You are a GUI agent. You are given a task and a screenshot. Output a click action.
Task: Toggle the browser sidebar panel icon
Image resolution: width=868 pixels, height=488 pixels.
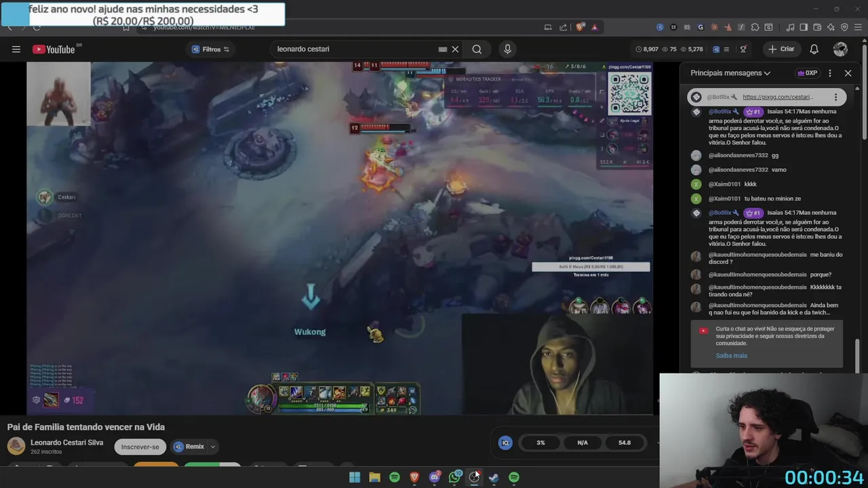coord(803,27)
